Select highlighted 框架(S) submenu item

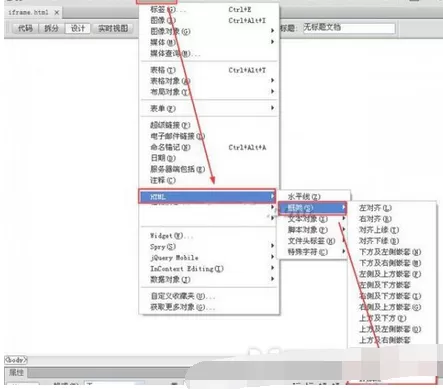[313, 208]
